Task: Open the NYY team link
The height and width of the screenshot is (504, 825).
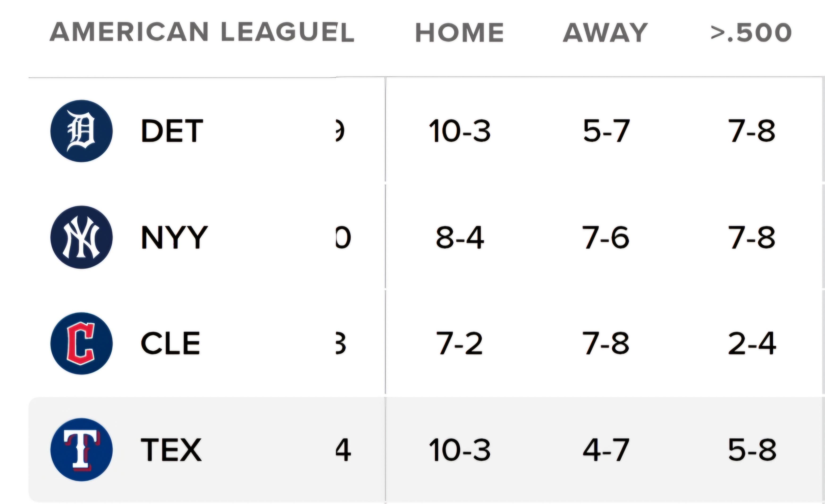Action: [x=174, y=237]
